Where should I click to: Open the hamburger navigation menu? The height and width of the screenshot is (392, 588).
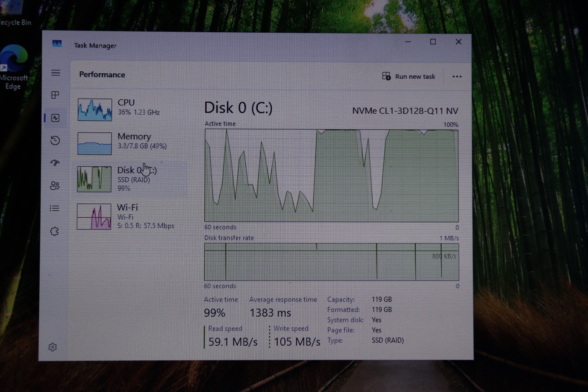55,73
